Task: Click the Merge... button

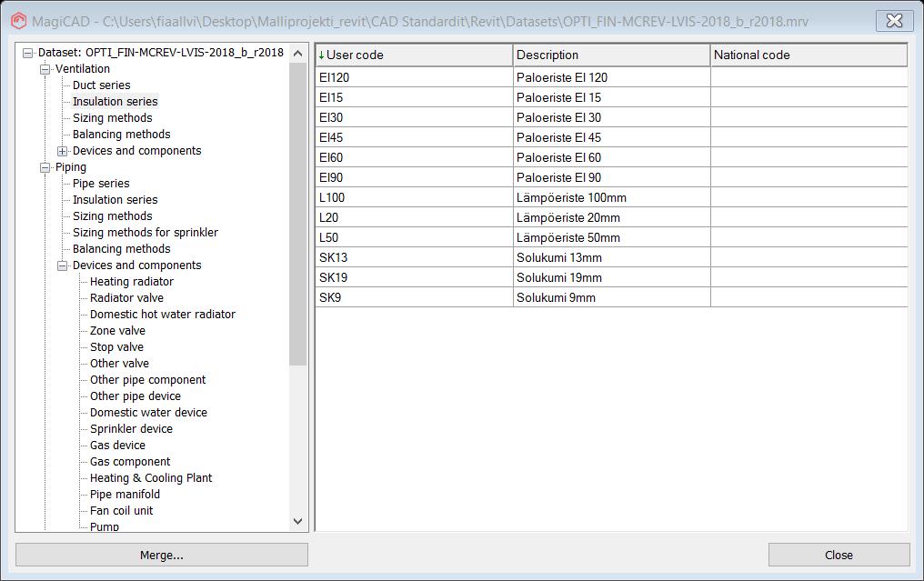Action: pos(162,555)
